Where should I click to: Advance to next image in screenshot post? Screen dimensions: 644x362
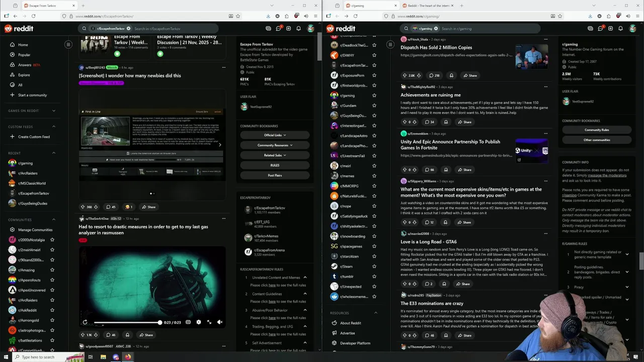[x=220, y=145]
